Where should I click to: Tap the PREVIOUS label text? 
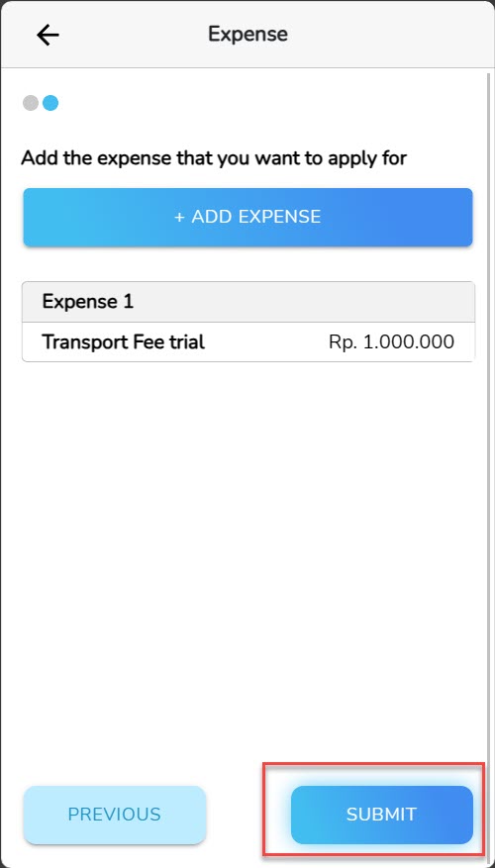tap(115, 815)
